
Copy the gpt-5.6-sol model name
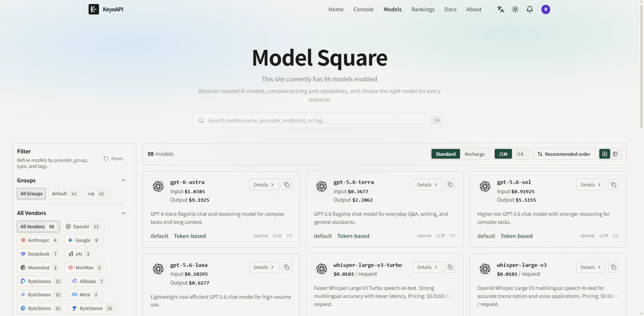pos(613,185)
